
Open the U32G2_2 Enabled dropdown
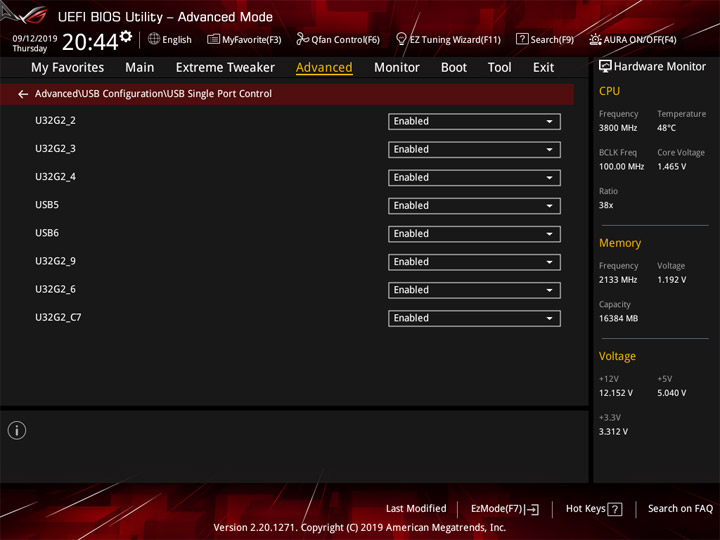pyautogui.click(x=474, y=121)
